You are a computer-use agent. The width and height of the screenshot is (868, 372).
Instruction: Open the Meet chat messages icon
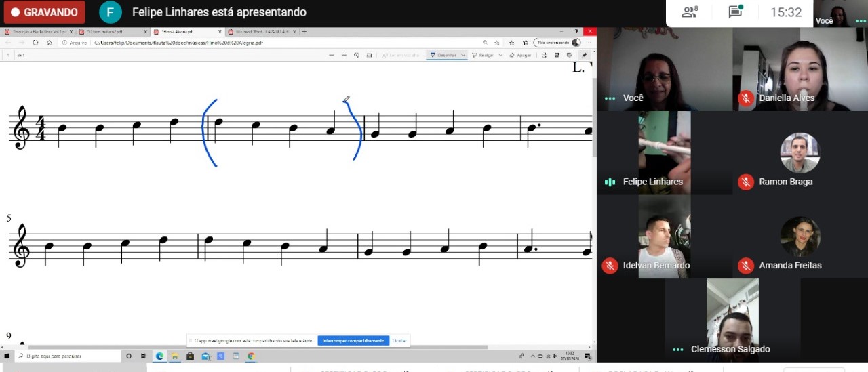(x=735, y=12)
